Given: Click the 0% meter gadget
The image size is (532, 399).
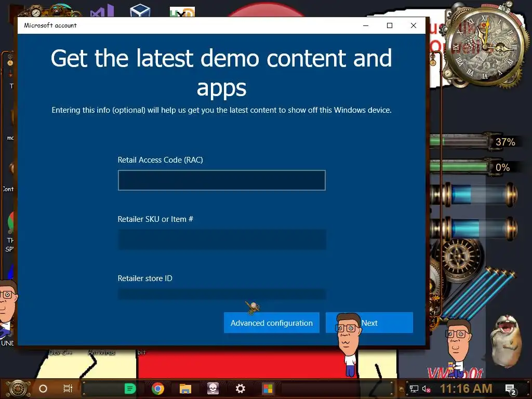Looking at the screenshot, I should [x=474, y=167].
